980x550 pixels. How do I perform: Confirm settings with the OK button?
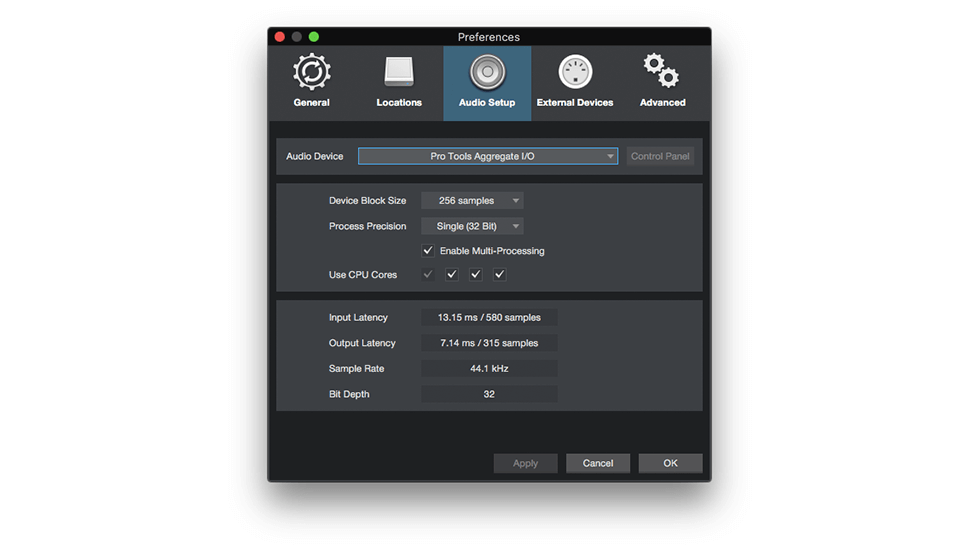[x=670, y=463]
